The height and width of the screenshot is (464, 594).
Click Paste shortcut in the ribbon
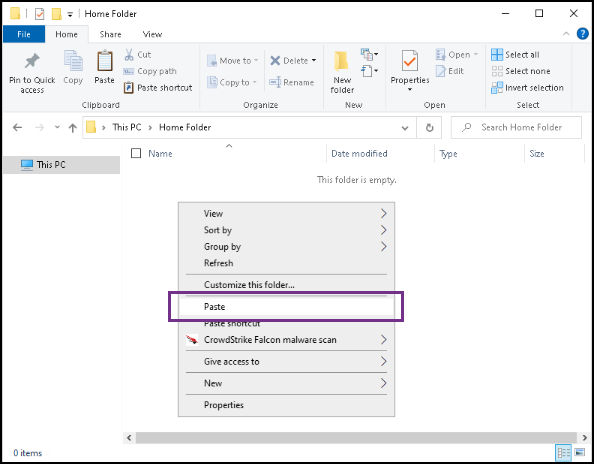pyautogui.click(x=158, y=88)
